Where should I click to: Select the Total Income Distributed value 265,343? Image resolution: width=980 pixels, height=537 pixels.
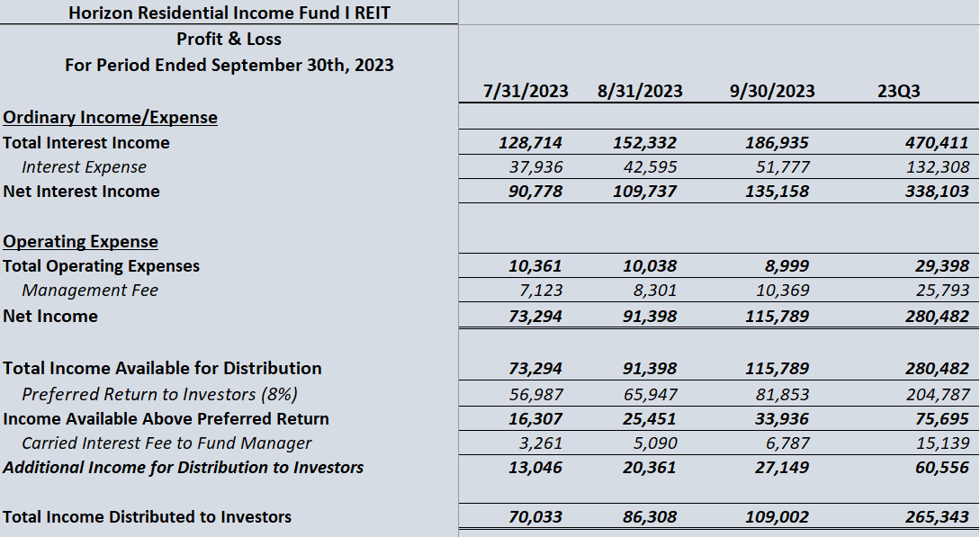click(937, 517)
